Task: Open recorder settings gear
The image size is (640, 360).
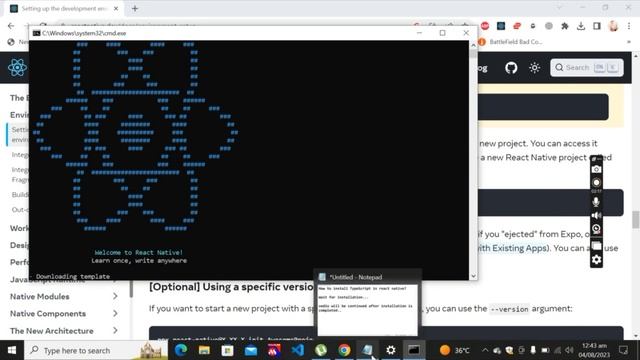Action: [x=596, y=260]
